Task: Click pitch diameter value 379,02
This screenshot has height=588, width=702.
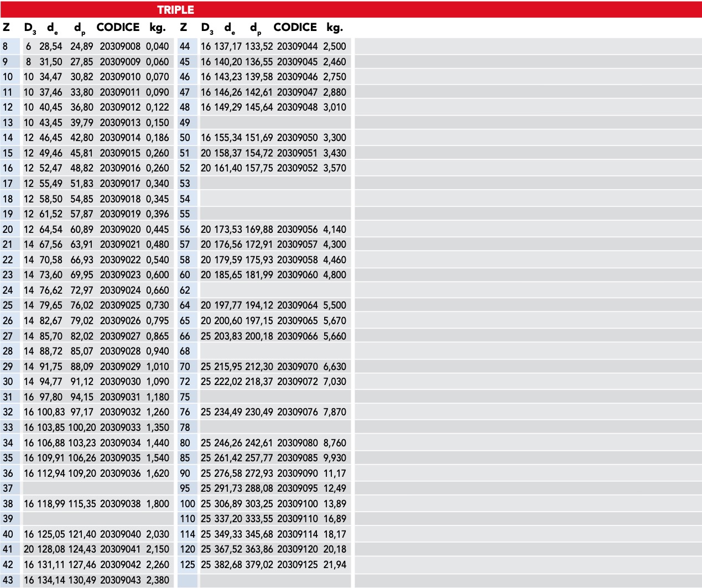Action: pos(259,565)
